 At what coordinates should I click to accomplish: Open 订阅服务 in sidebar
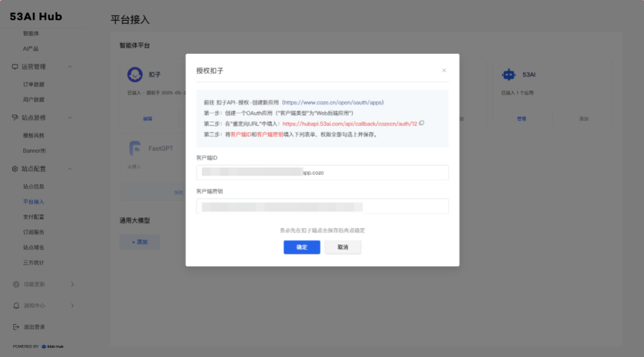tap(33, 232)
